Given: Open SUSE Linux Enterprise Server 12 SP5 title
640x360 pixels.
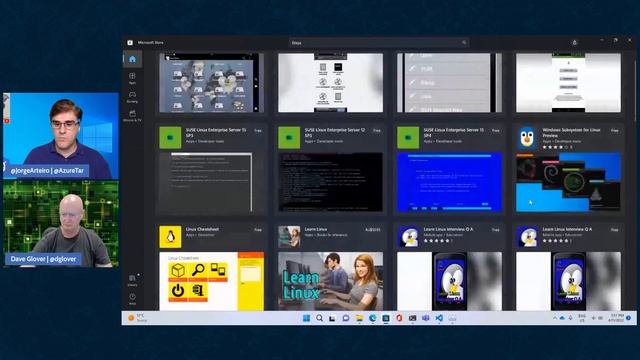Looking at the screenshot, I should (x=335, y=132).
